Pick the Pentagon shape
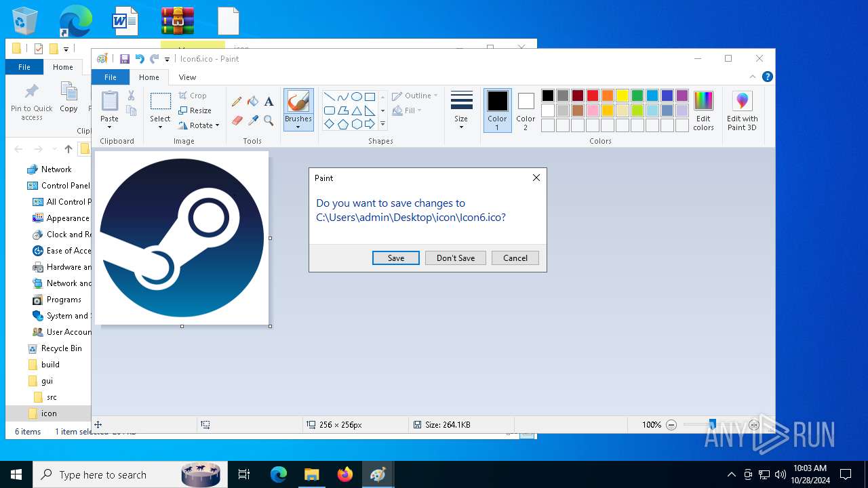Screen dimensions: 868x488 click(x=342, y=124)
